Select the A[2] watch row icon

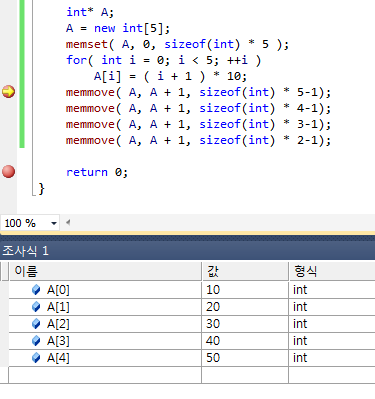(36, 324)
